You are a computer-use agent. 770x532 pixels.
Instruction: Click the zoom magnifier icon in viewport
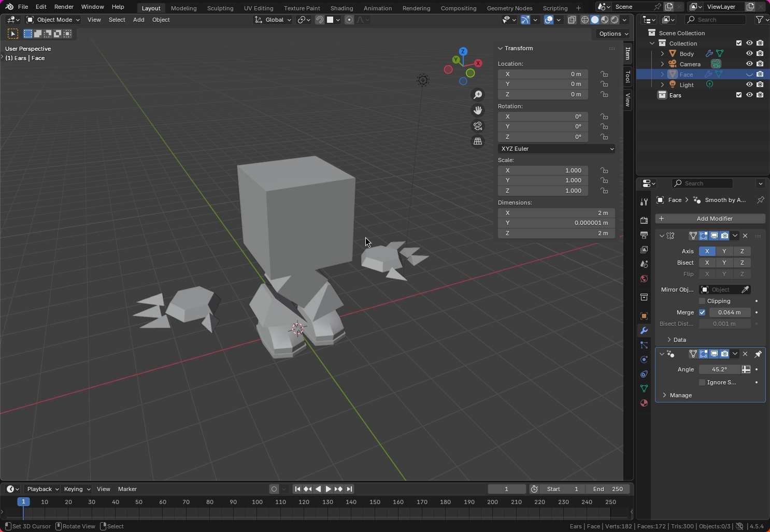click(478, 95)
